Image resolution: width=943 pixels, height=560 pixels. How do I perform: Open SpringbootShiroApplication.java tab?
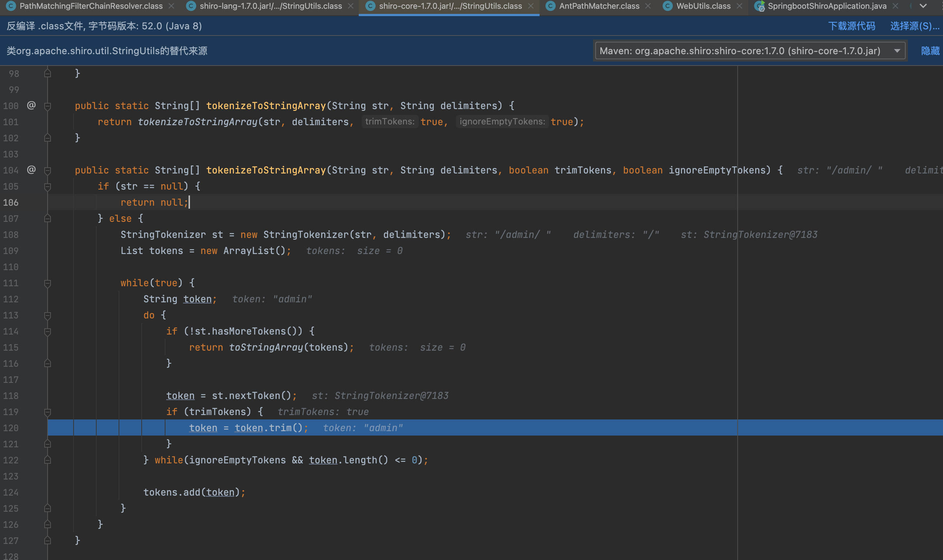pyautogui.click(x=827, y=6)
